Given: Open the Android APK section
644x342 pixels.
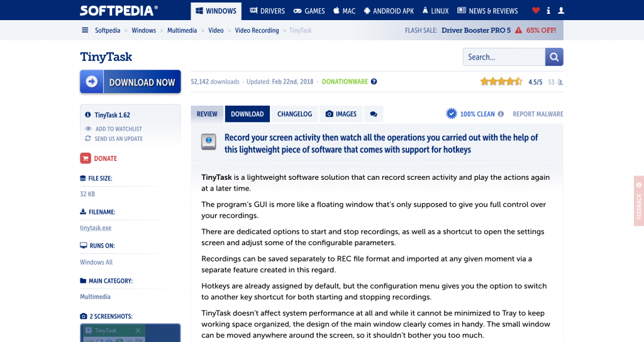Looking at the screenshot, I should [389, 11].
